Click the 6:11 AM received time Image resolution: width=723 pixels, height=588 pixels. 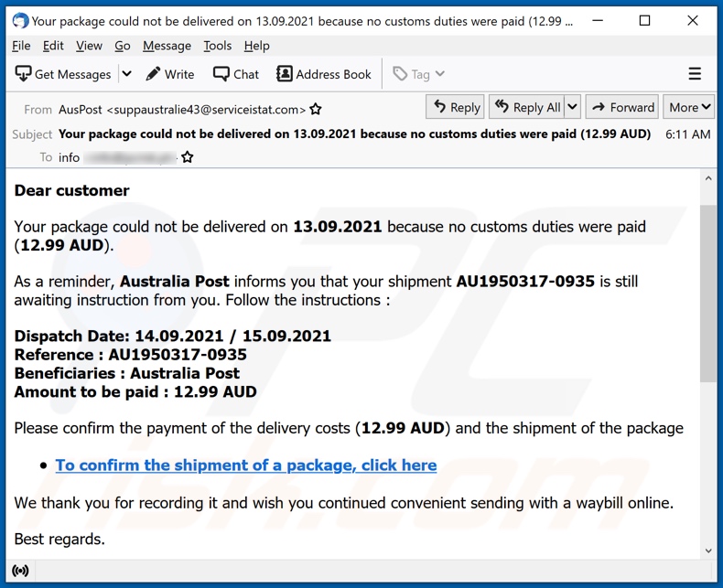pos(687,134)
